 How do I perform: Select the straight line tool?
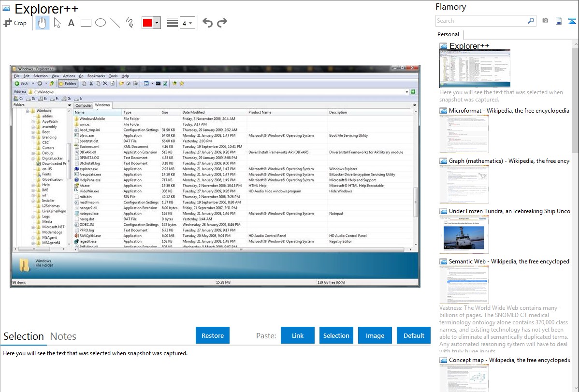click(115, 23)
